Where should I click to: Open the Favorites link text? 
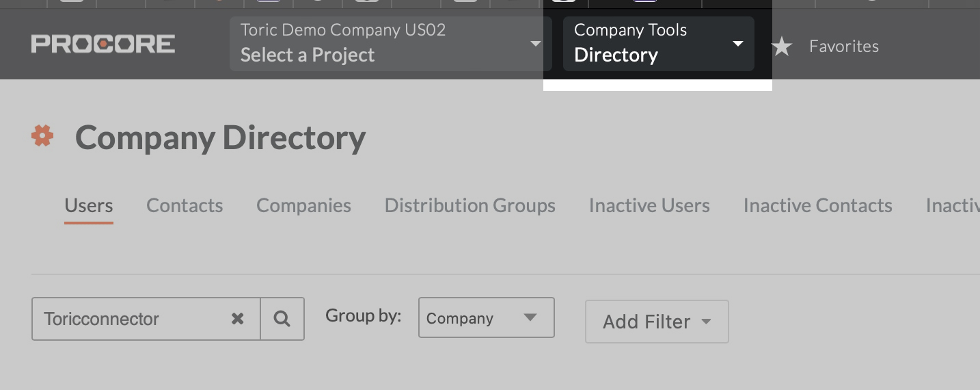point(844,46)
